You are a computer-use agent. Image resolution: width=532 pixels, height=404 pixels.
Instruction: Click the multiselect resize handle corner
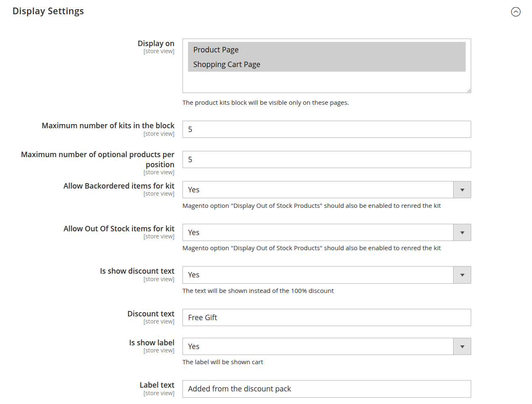(468, 90)
